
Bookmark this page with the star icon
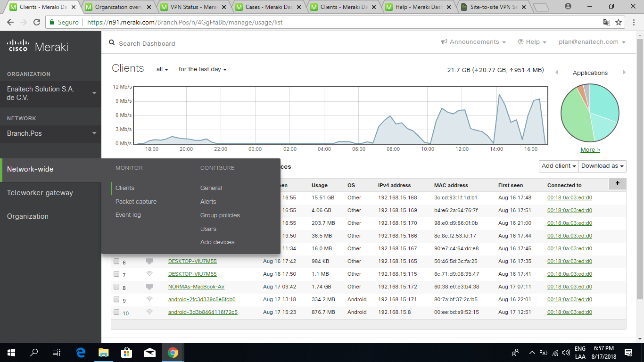click(x=619, y=22)
